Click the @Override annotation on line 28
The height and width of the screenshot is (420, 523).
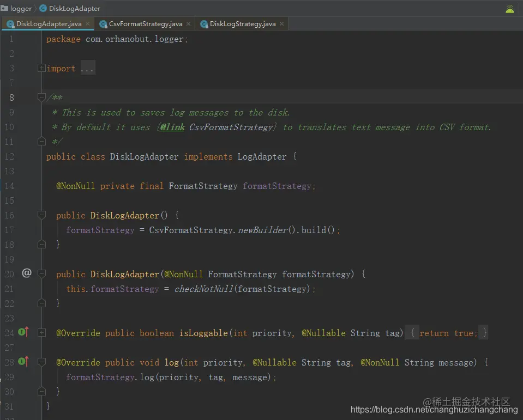click(x=78, y=362)
